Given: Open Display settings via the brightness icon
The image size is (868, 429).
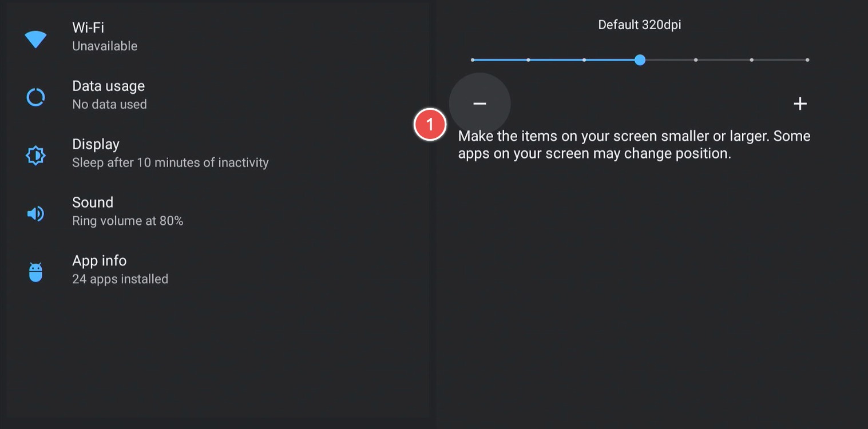Looking at the screenshot, I should pyautogui.click(x=35, y=155).
